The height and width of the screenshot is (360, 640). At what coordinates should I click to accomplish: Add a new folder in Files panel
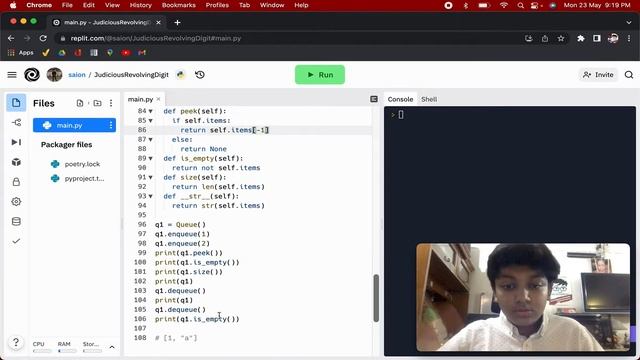coord(97,103)
